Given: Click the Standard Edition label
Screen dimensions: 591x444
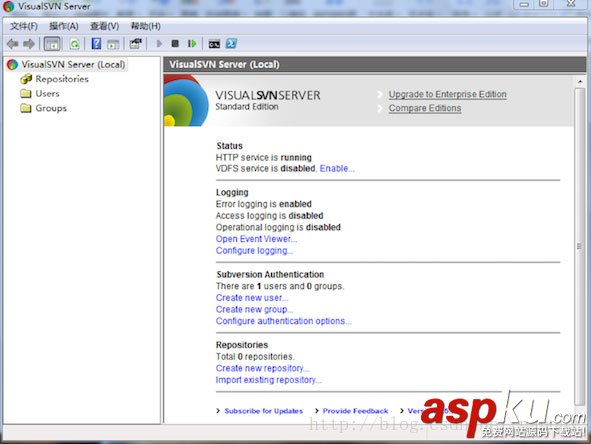Looking at the screenshot, I should click(247, 107).
